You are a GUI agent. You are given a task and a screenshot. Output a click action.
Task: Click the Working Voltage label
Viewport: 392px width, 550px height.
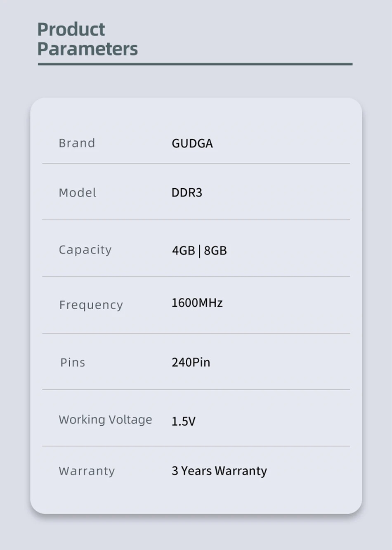[105, 420]
